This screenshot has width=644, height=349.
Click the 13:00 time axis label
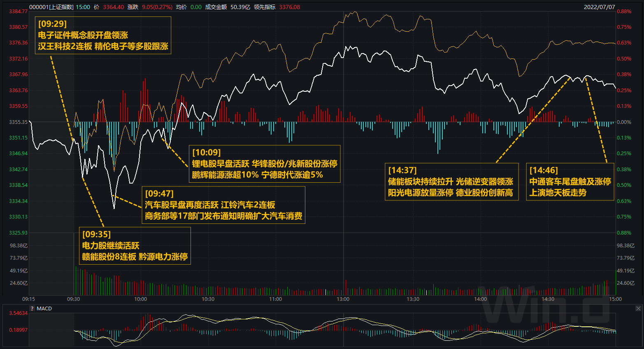(343, 299)
